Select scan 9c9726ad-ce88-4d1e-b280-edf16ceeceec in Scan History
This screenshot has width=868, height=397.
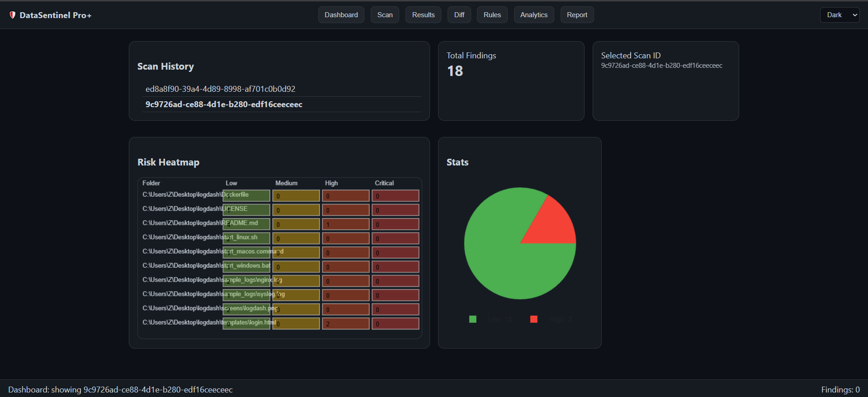click(x=282, y=104)
